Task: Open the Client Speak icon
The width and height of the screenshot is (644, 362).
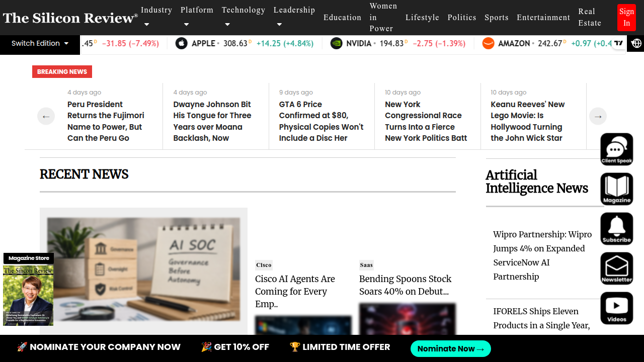Action: pyautogui.click(x=617, y=149)
